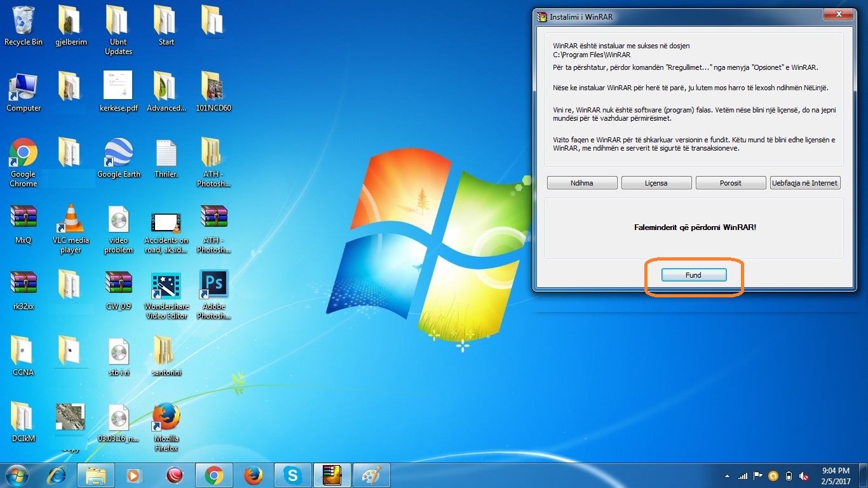Open the clock showing 9:04 PM
This screenshot has width=868, height=488.
836,476
